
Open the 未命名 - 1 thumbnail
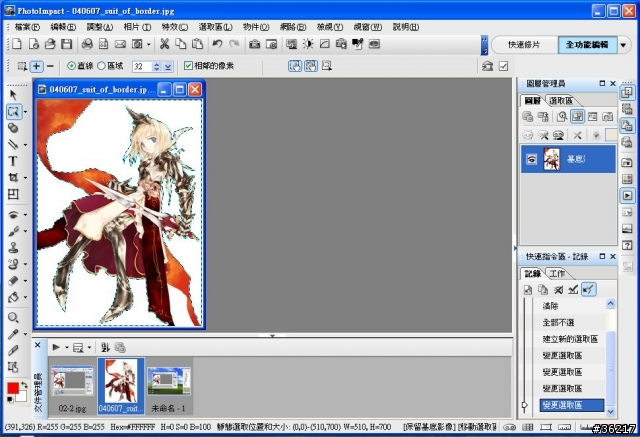pyautogui.click(x=169, y=388)
